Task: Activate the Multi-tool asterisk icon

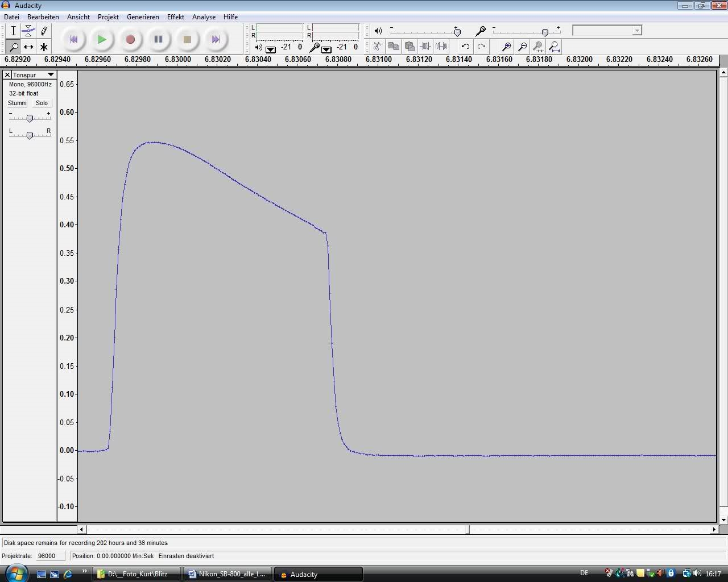Action: pos(44,47)
